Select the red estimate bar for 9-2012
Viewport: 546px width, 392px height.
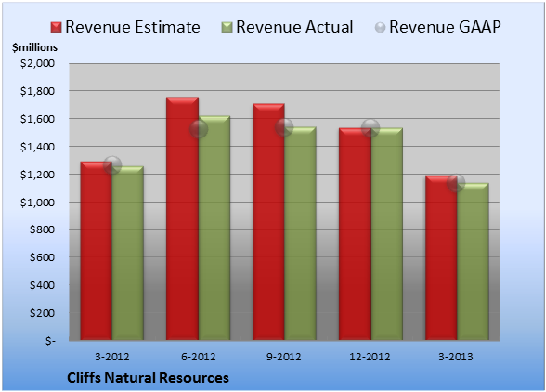pyautogui.click(x=268, y=222)
